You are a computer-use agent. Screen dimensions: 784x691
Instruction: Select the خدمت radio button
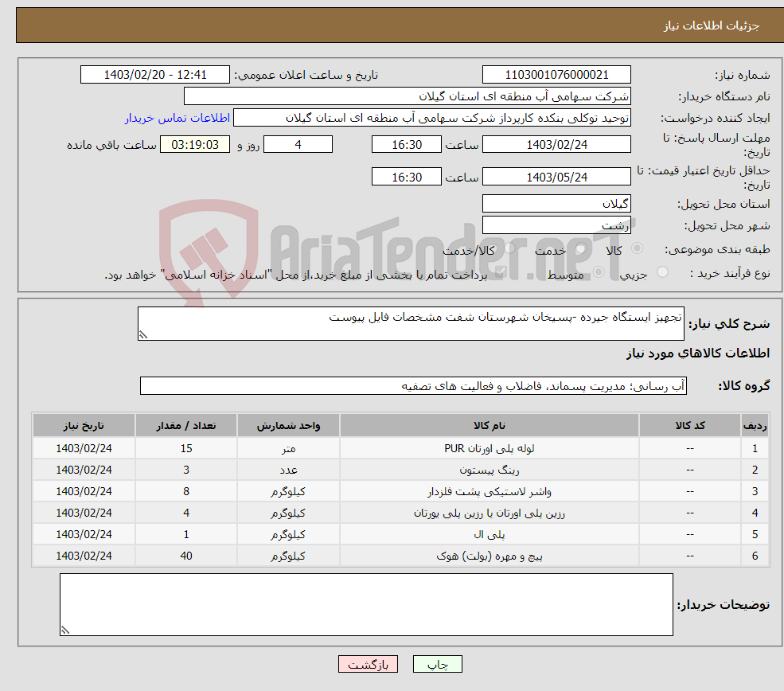(580, 248)
